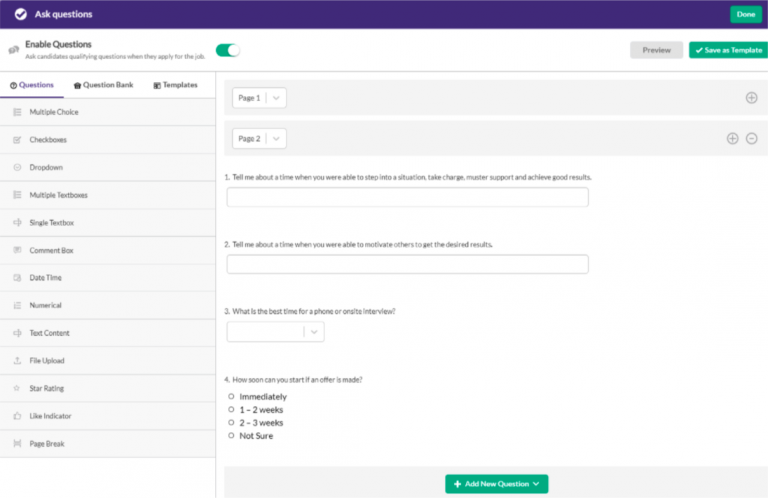Image resolution: width=768 pixels, height=498 pixels.
Task: Select the Immediately radio option
Action: [231, 396]
